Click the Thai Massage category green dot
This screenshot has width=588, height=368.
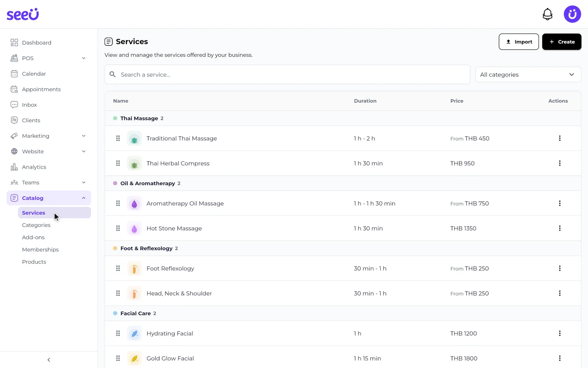(115, 118)
